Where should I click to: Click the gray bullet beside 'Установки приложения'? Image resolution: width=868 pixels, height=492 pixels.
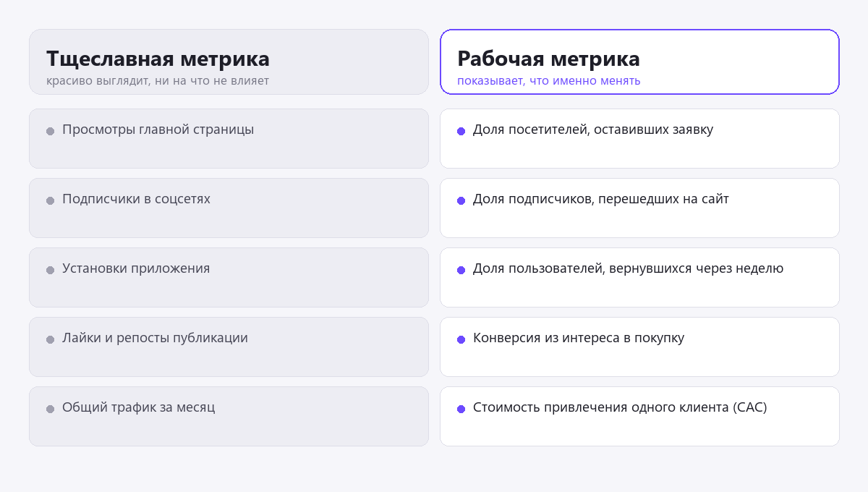coord(51,270)
